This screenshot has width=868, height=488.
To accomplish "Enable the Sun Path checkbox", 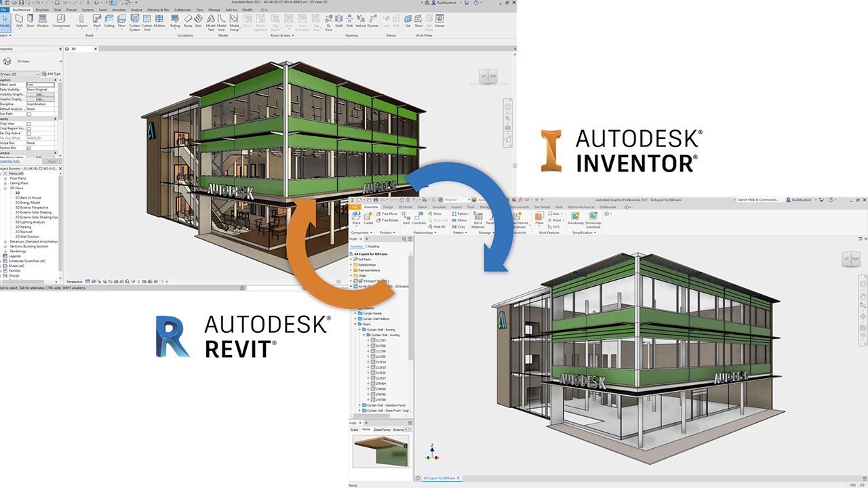I will click(x=28, y=114).
